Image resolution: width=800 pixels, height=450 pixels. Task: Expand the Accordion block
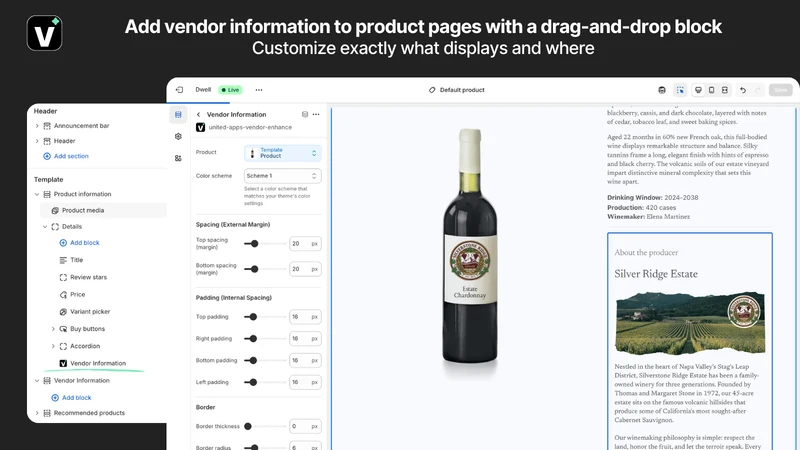[53, 346]
